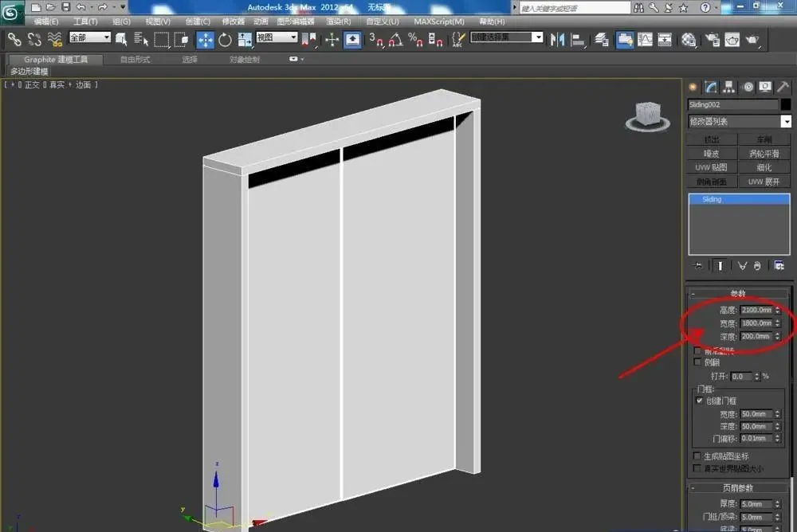Select the Move tool in main toolbar
The width and height of the screenshot is (797, 532).
point(206,40)
